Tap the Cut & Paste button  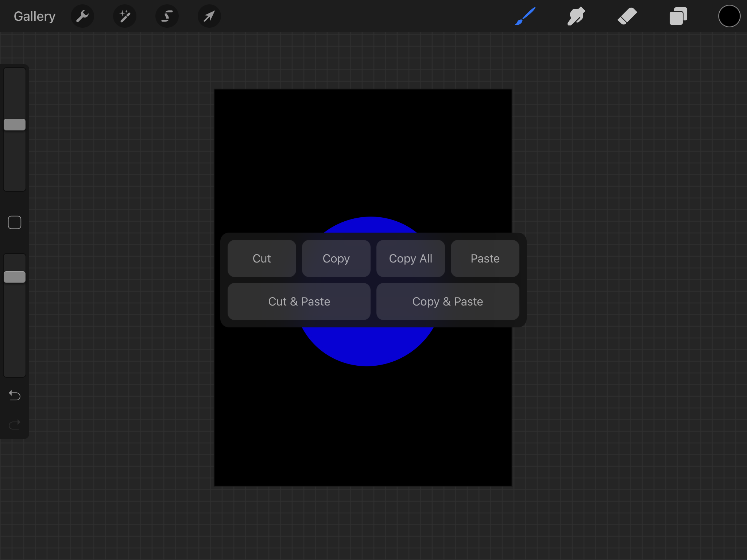tap(299, 302)
